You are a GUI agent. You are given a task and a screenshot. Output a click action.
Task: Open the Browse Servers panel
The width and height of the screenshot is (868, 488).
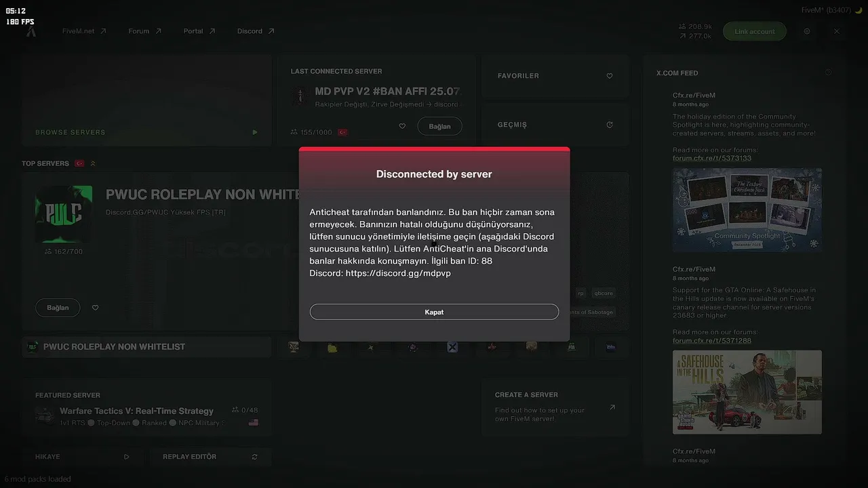click(x=146, y=100)
